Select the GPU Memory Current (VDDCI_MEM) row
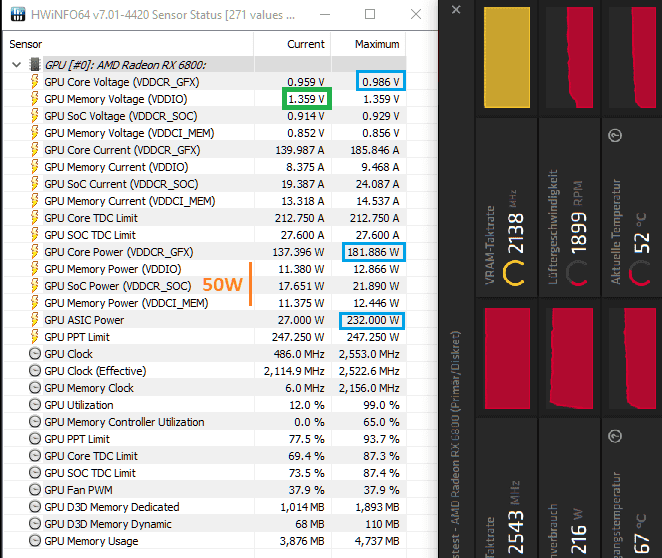662x558 pixels. coord(204,201)
